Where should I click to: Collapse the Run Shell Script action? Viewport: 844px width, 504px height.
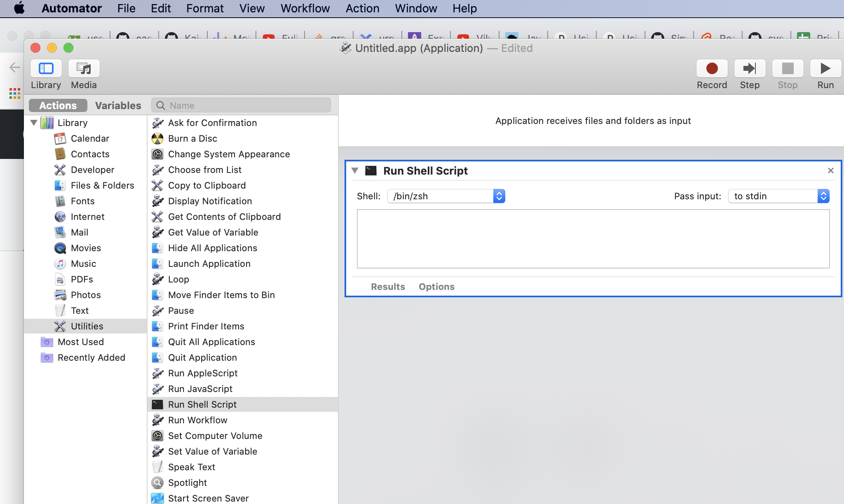point(355,170)
